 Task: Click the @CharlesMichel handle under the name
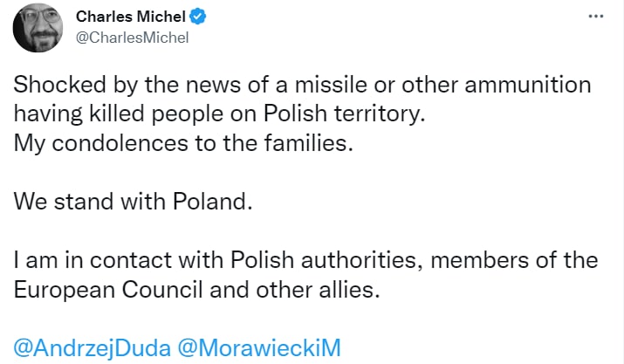(133, 38)
